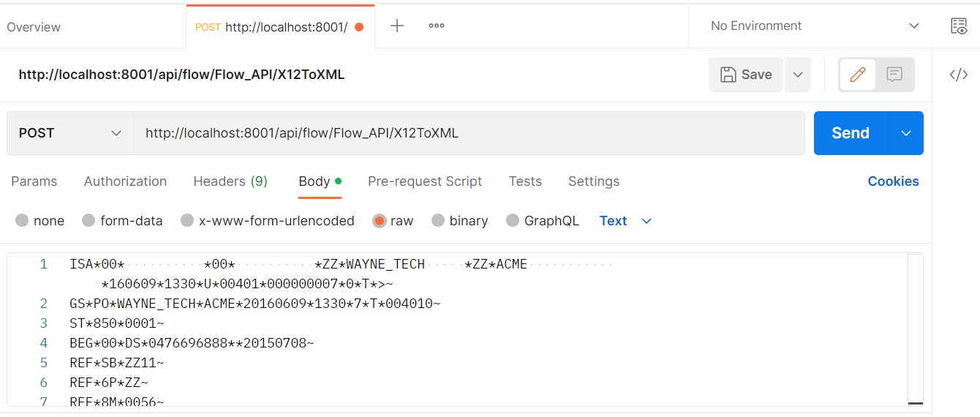This screenshot has height=417, width=980.
Task: Open the Pre-request Script tab
Action: (x=425, y=181)
